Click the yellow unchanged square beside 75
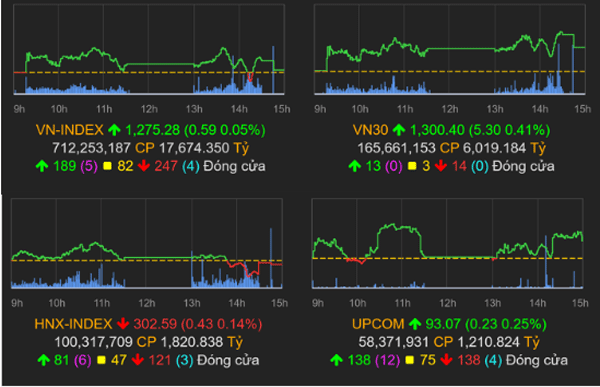600x387 pixels. tap(410, 360)
